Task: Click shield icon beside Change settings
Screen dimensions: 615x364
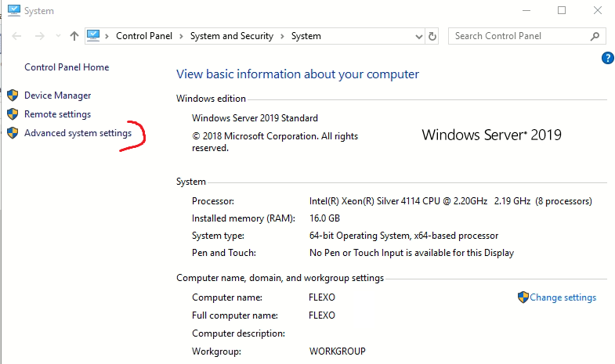Action: click(523, 297)
